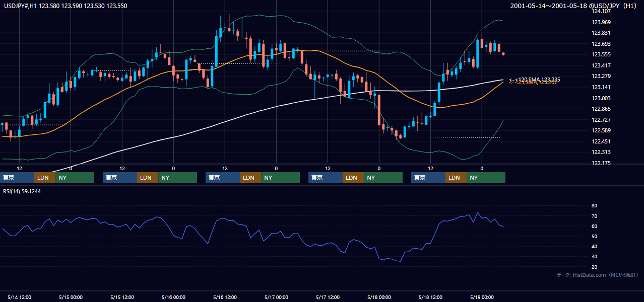Click the rightmost NY session block
The image size is (644, 302).
click(486, 178)
